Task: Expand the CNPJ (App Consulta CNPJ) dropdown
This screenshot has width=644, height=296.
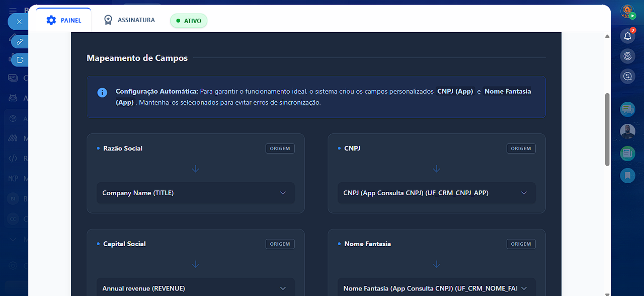Action: click(436, 193)
